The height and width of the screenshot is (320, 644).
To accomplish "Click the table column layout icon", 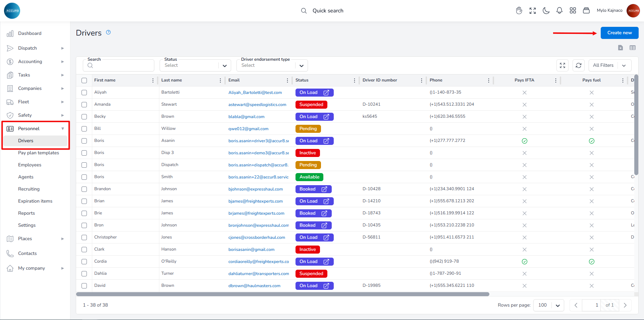I will tap(633, 48).
